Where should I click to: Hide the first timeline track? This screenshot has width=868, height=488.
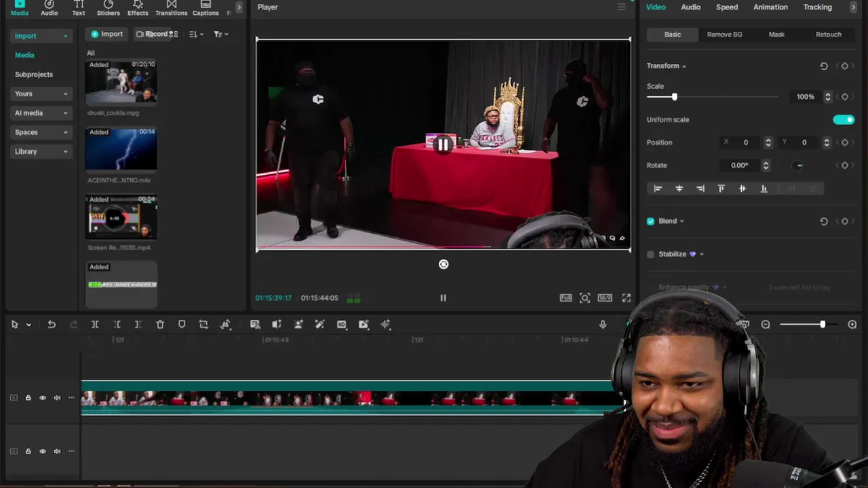tap(43, 398)
